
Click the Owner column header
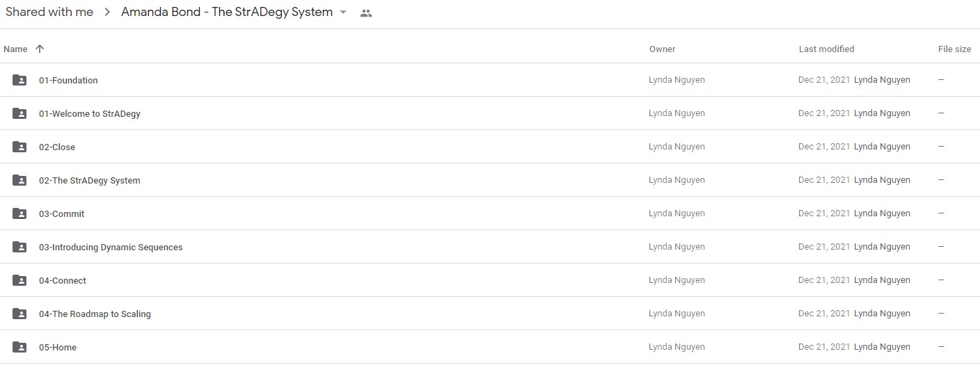[x=662, y=49]
